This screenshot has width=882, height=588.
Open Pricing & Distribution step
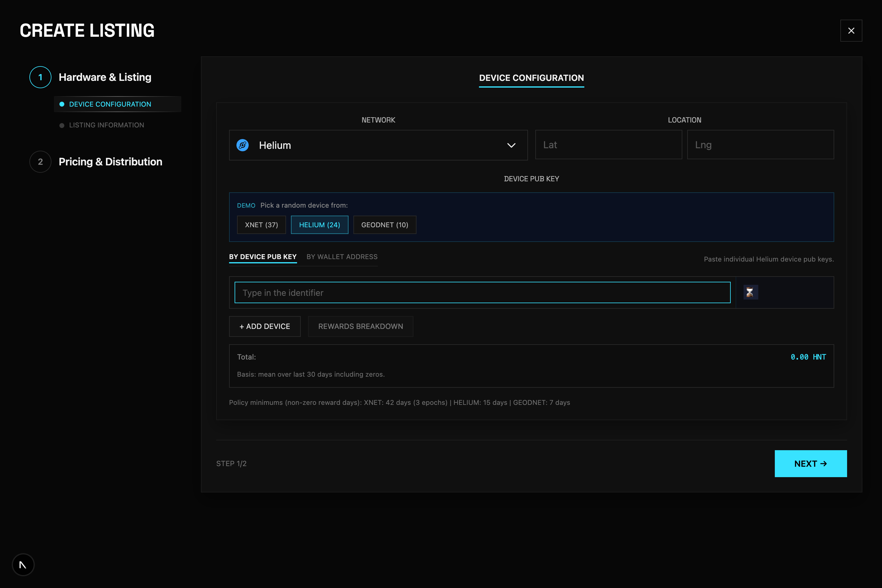[111, 162]
